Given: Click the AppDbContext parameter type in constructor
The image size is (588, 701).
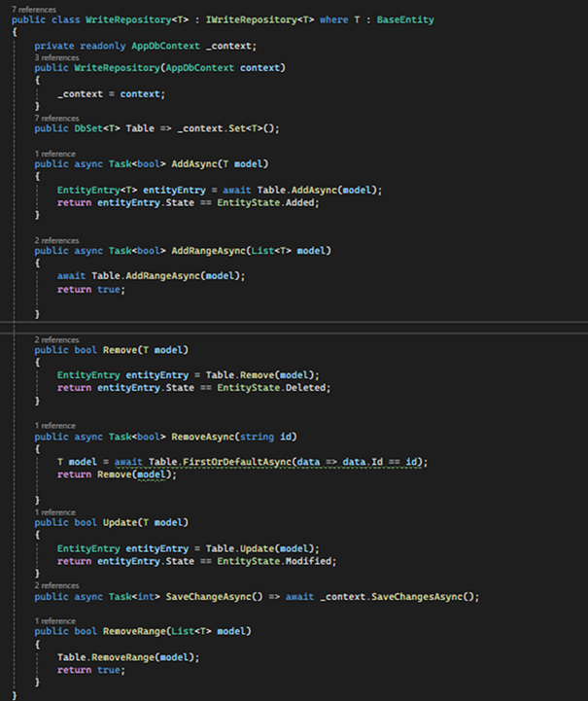Looking at the screenshot, I should click(x=199, y=68).
